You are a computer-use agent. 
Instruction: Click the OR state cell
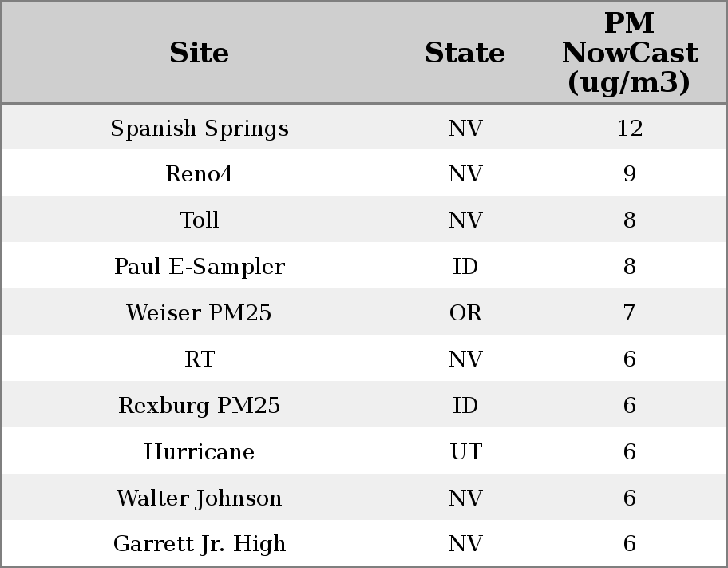tap(465, 313)
